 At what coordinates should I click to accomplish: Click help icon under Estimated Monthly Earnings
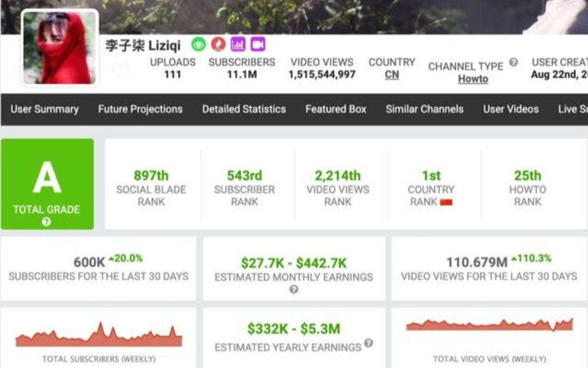click(x=294, y=289)
